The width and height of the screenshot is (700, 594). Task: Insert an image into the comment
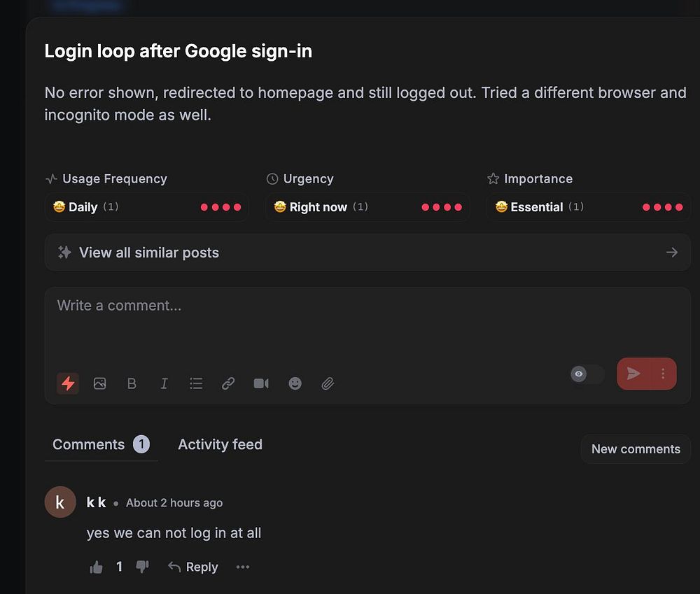point(99,383)
